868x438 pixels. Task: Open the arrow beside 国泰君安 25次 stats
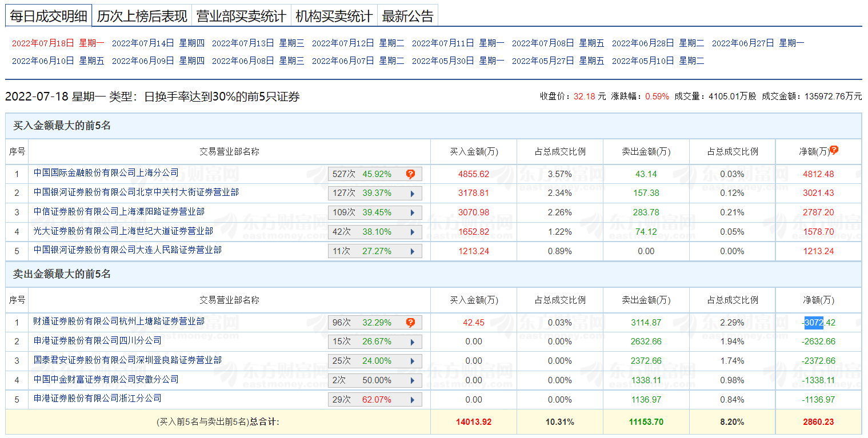pyautogui.click(x=413, y=361)
